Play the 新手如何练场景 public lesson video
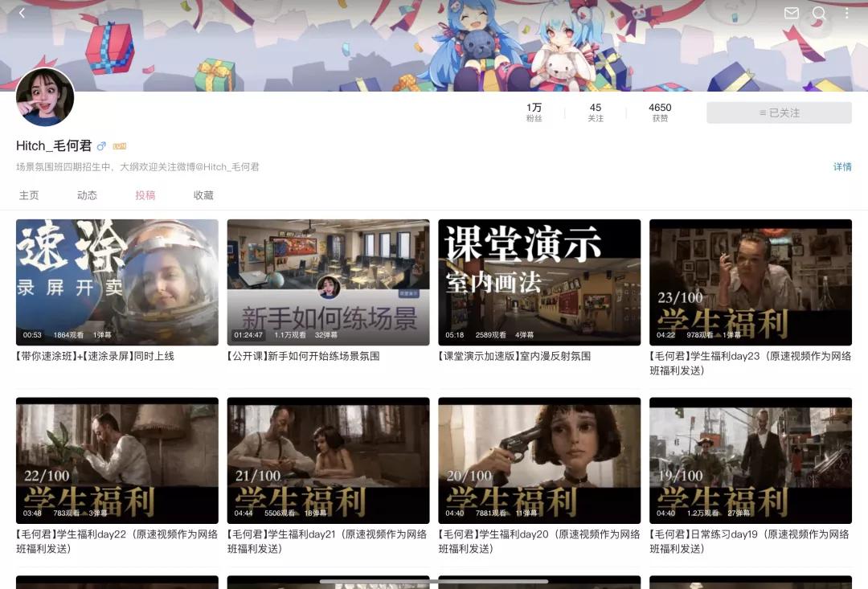 tap(328, 282)
